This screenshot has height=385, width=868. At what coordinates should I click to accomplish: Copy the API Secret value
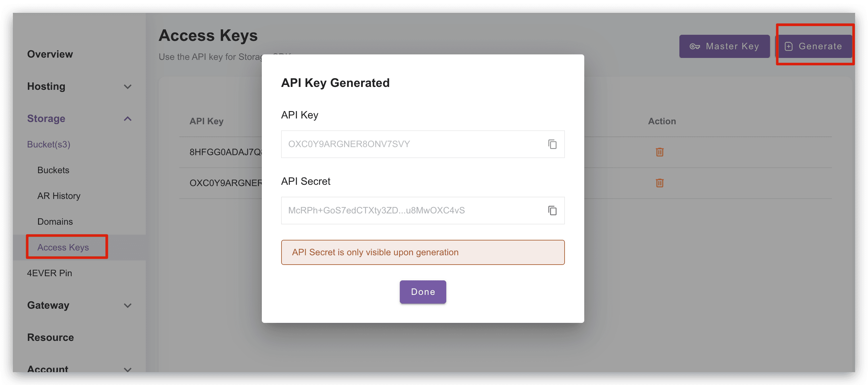point(552,210)
